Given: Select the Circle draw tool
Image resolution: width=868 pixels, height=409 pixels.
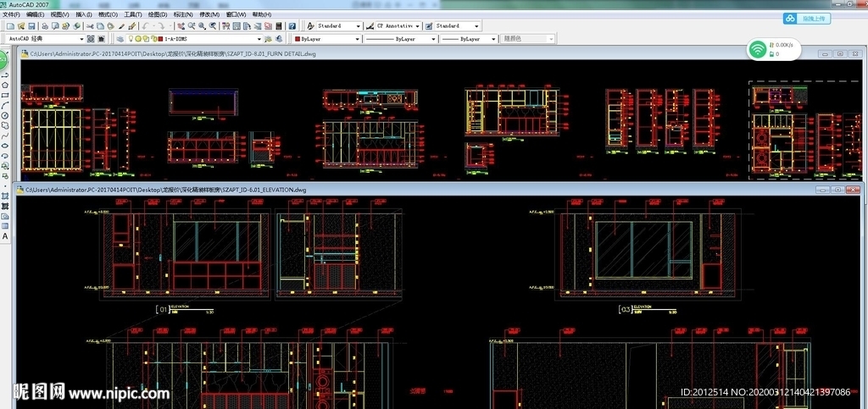Looking at the screenshot, I should tap(5, 115).
